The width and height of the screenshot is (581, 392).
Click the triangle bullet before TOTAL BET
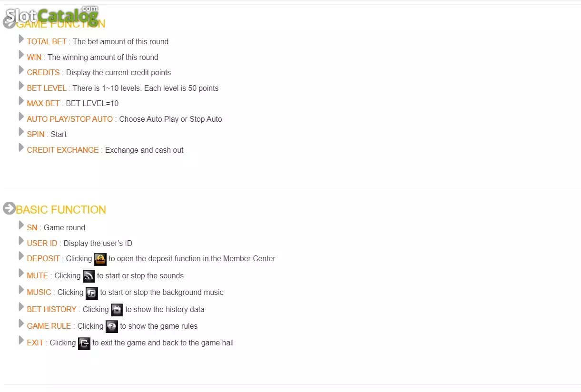(21, 39)
